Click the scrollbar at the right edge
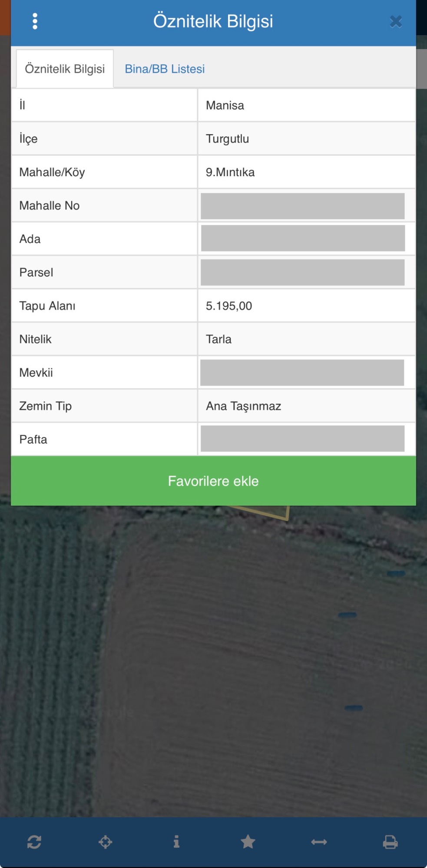The height and width of the screenshot is (868, 427). click(x=421, y=69)
